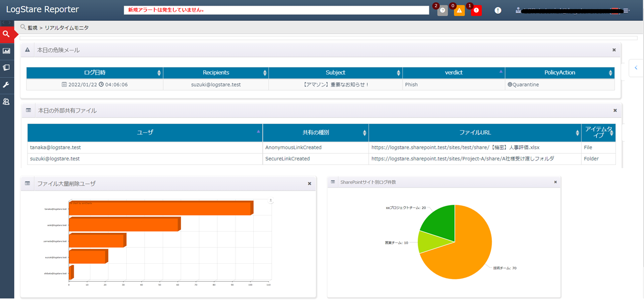
Task: Click the white exclamation info icon
Action: (497, 11)
